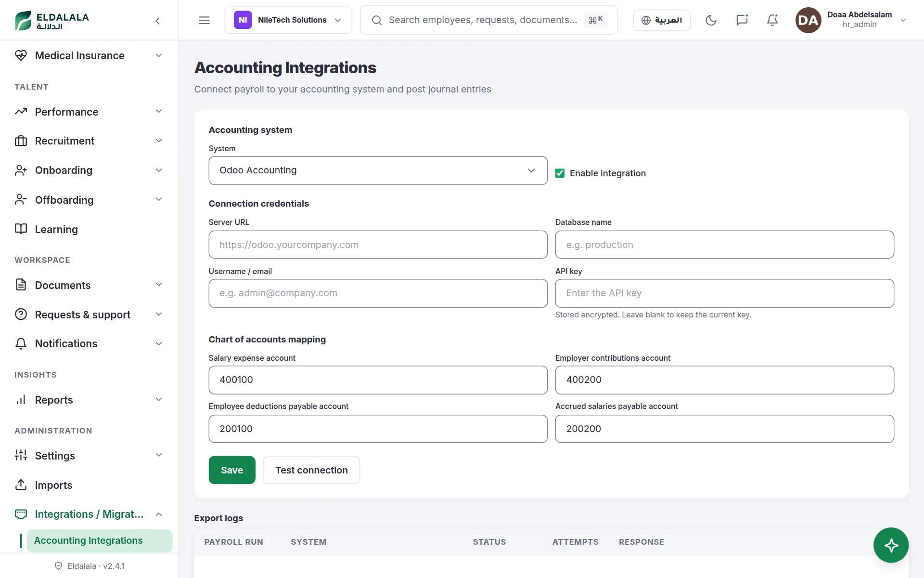Click the Eldalala logo
Screen dimensions: 924x578
click(52, 20)
